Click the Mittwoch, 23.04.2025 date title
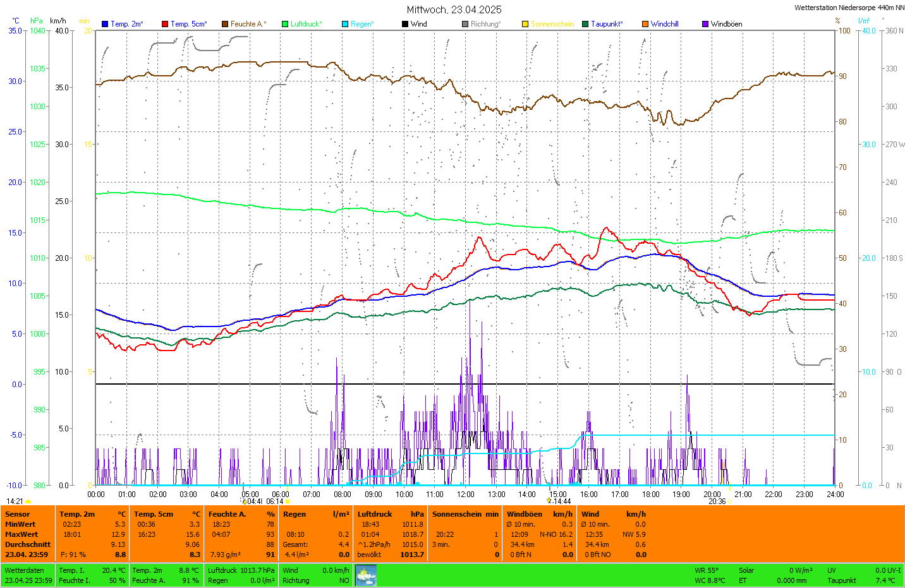The height and width of the screenshot is (588, 905). click(x=454, y=9)
